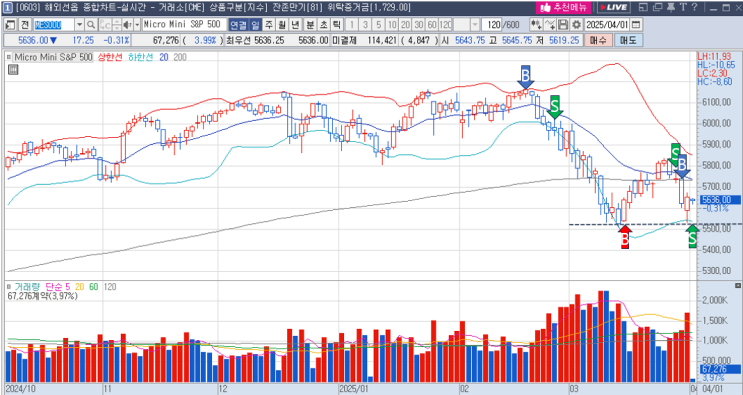Click the T font size icon
This screenshot has width=743, height=395.
click(x=683, y=8)
